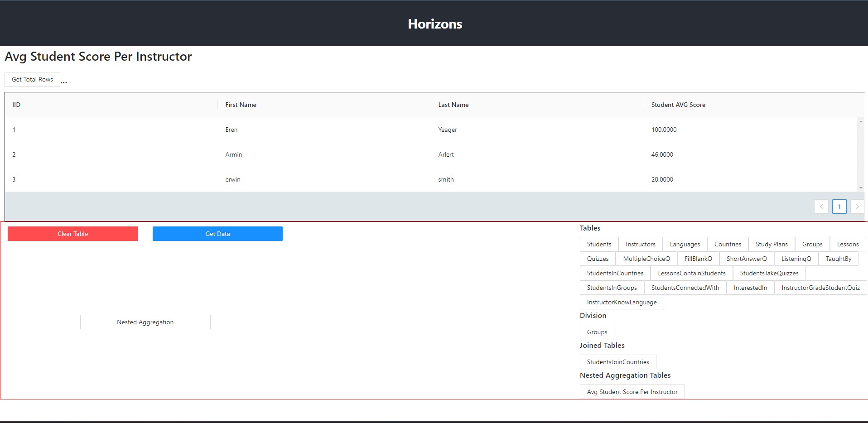Show the Quizzes table
Image resolution: width=868 pixels, height=423 pixels.
click(598, 259)
